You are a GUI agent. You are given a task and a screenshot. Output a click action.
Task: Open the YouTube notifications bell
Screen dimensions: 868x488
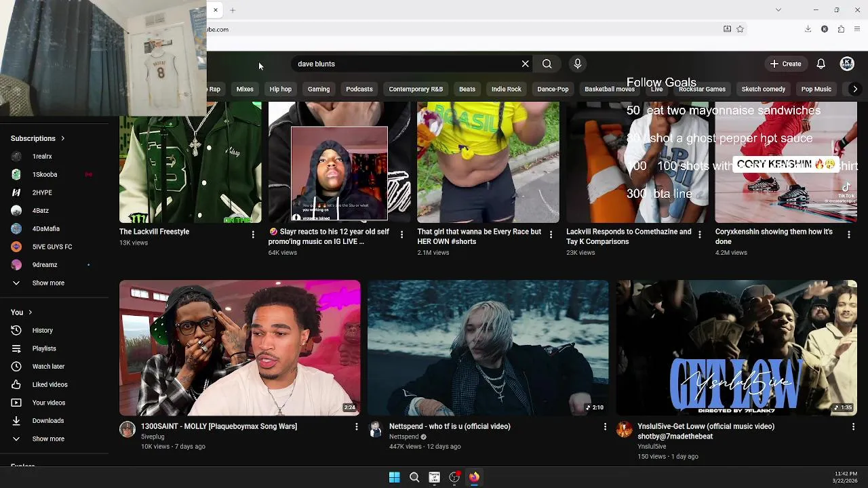pos(821,64)
